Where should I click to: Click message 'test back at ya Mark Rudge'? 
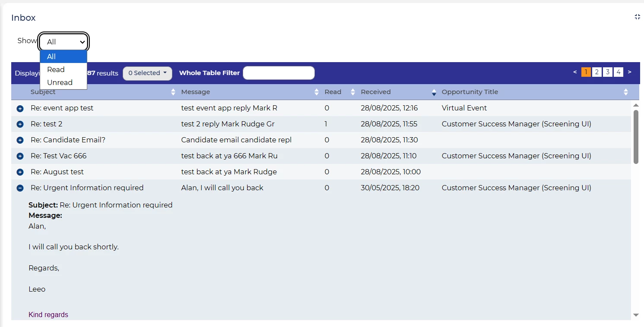click(229, 172)
